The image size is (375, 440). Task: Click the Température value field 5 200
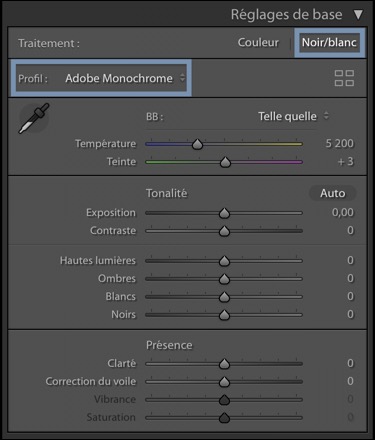pos(339,143)
